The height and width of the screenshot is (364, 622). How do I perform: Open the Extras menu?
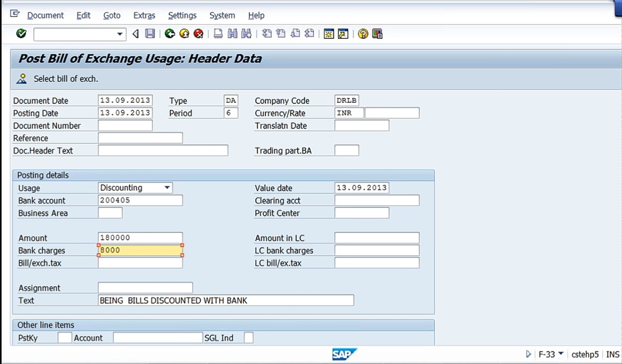[144, 15]
